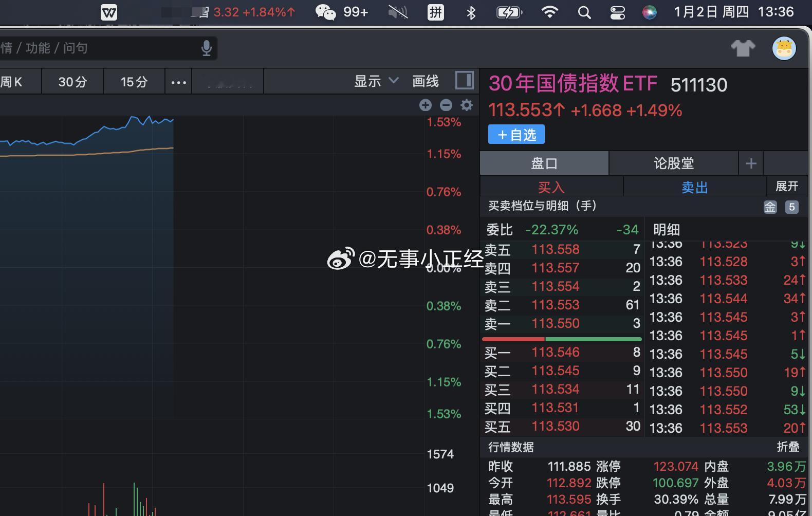Expand the 显示 dropdown

point(376,81)
